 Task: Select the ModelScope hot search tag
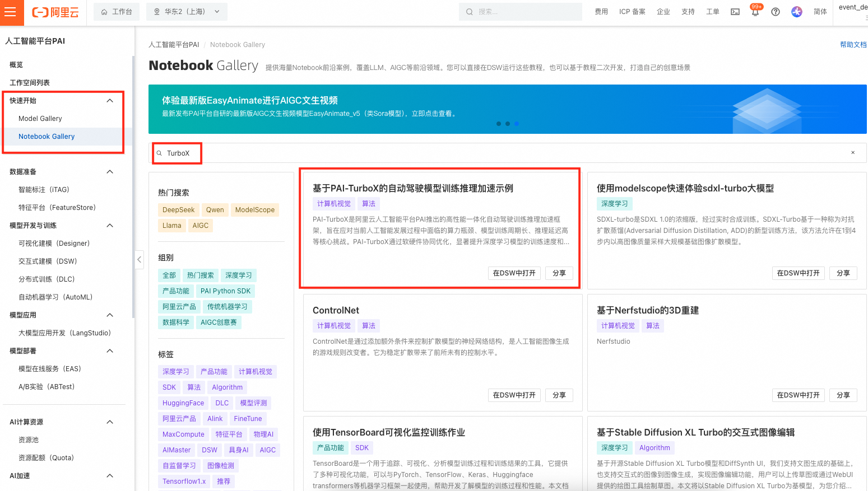[255, 210]
